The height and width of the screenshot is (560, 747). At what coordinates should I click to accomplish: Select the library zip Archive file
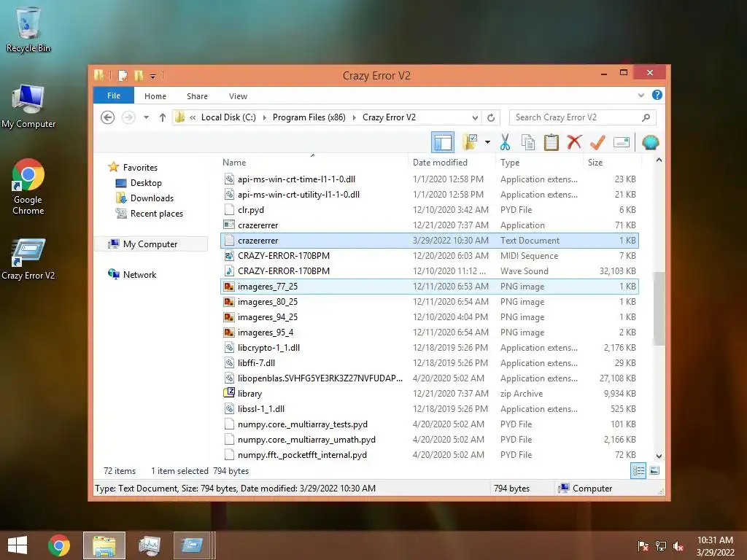(429, 393)
